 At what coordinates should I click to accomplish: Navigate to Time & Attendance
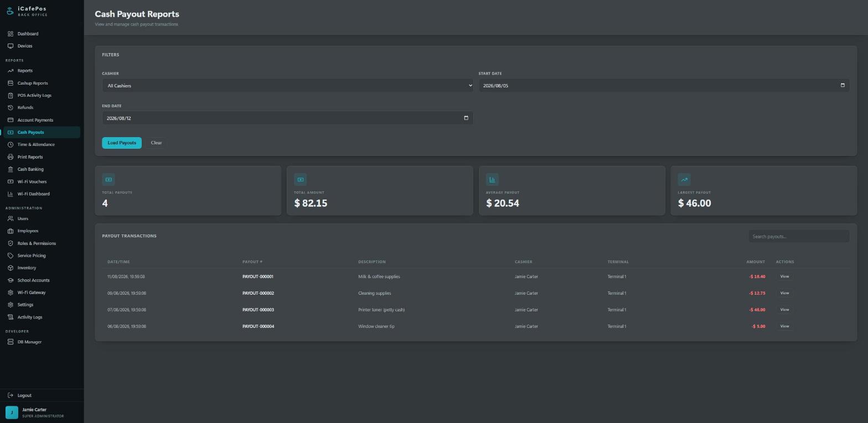(42, 144)
